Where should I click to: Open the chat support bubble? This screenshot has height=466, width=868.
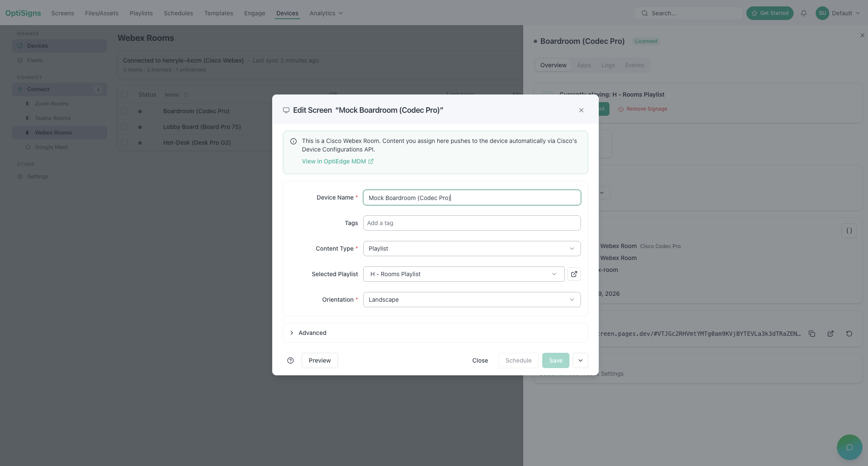(849, 447)
